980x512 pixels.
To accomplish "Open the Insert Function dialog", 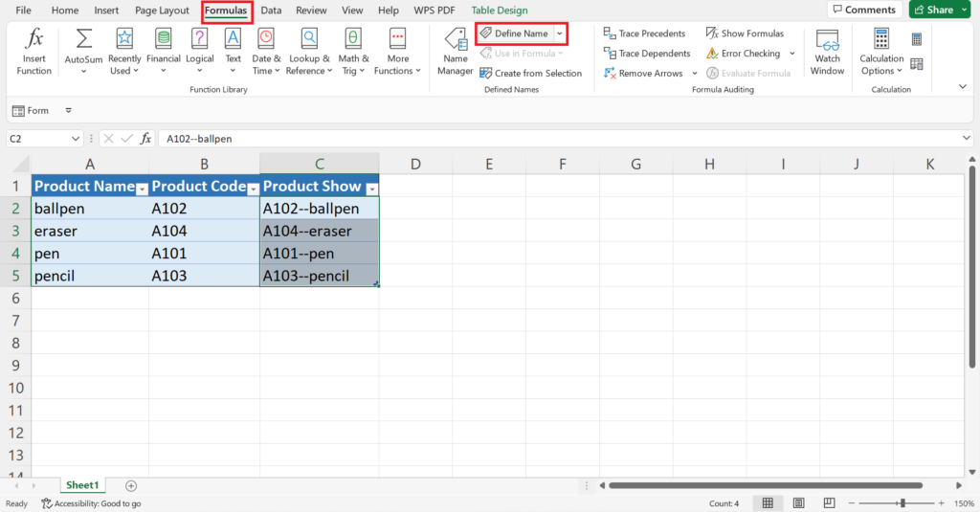I will pyautogui.click(x=33, y=52).
